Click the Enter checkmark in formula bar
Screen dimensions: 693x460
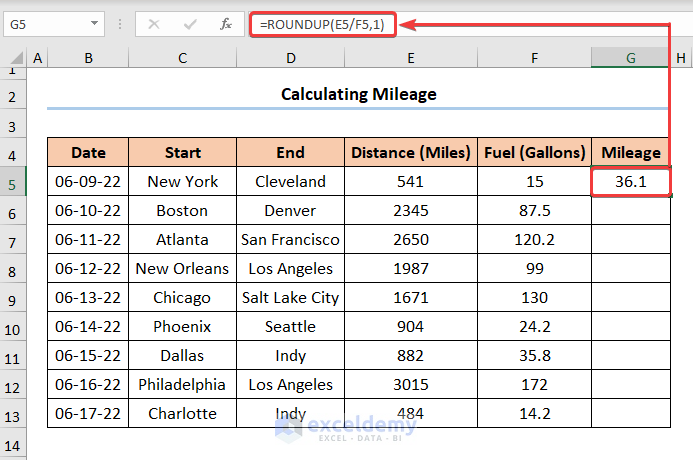(x=190, y=24)
